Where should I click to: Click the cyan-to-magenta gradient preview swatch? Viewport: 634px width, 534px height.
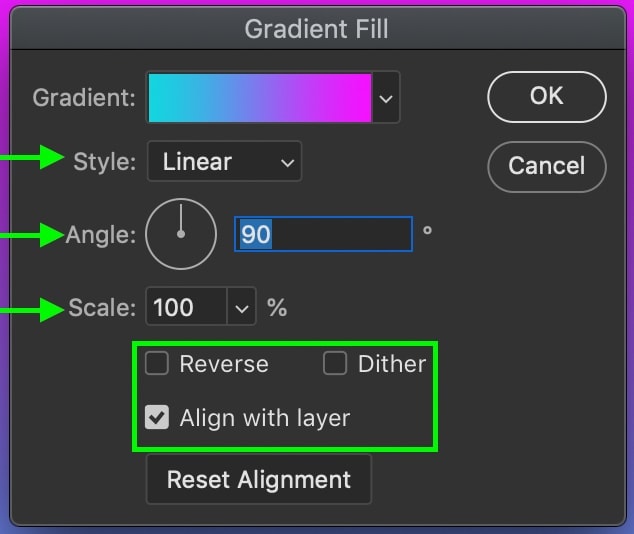(259, 97)
